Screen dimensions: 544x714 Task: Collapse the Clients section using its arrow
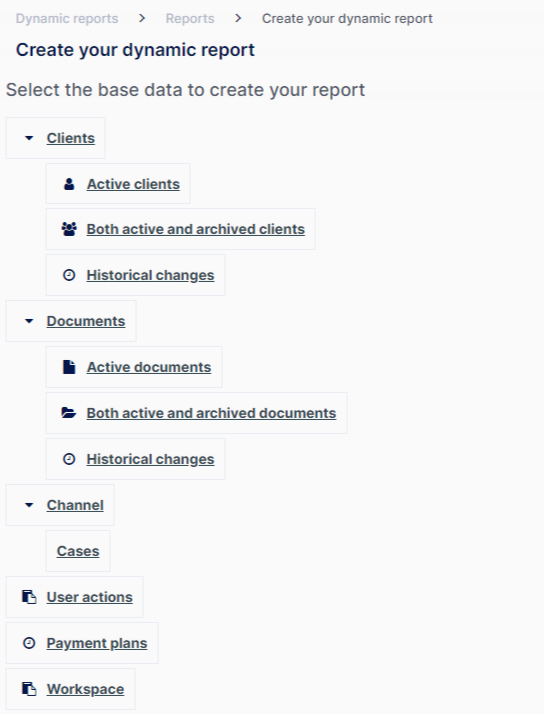(29, 138)
